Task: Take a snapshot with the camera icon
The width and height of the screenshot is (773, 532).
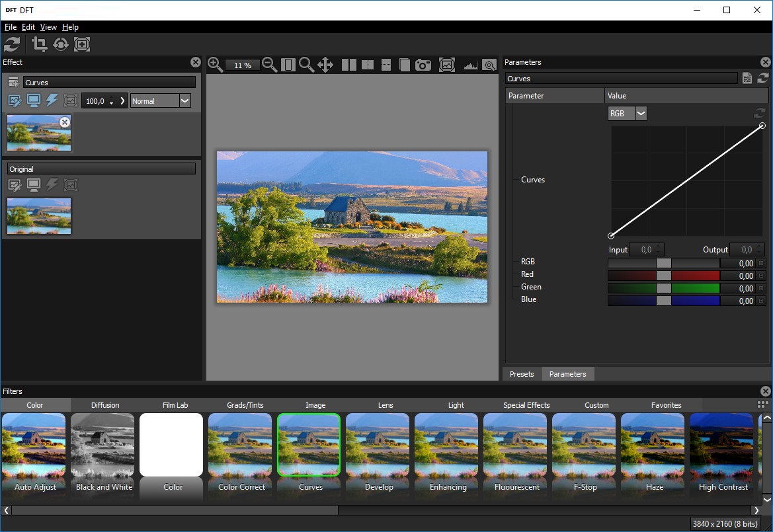Action: [x=423, y=65]
